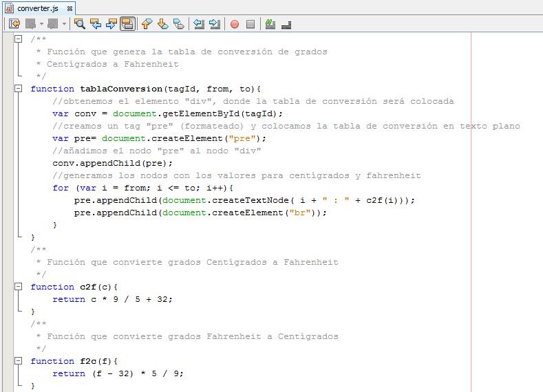Start macro recording with the red circle
The image size is (543, 392).
pos(235,24)
